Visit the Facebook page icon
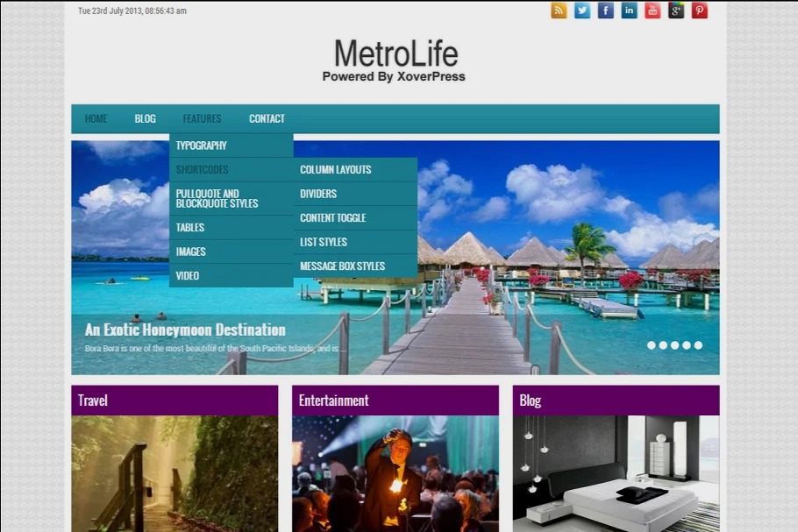Screen dimensions: 798x532 coord(606,11)
